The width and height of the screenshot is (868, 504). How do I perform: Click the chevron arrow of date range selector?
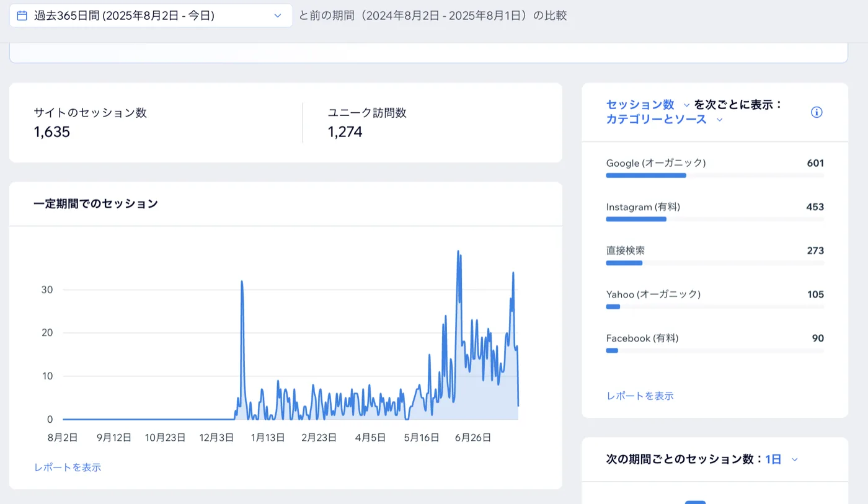(278, 15)
